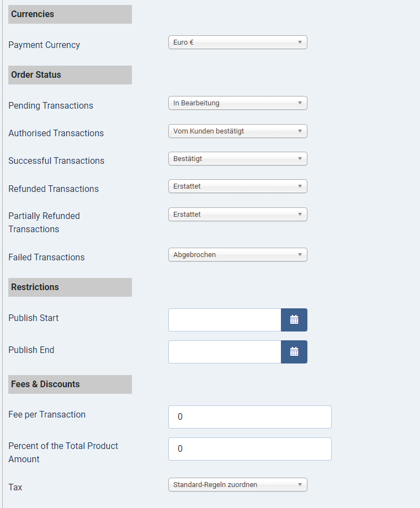
Task: Click the Order Status section header
Action: (70, 75)
